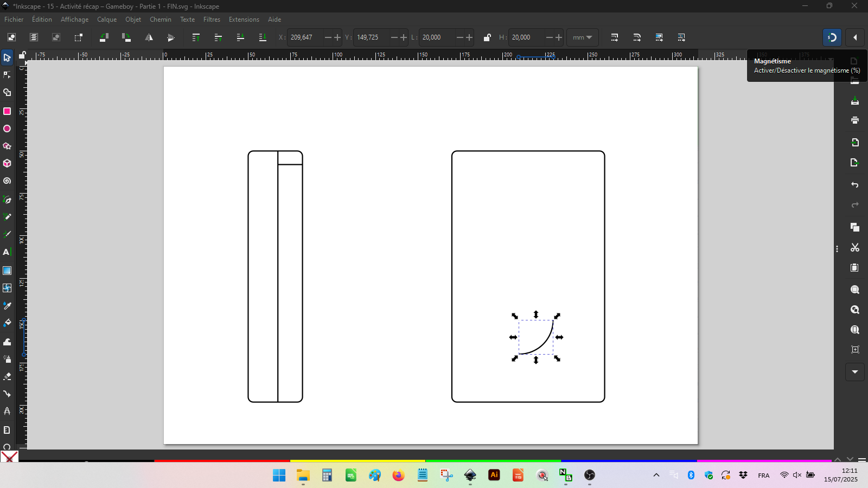Choose the 3D box tool
The height and width of the screenshot is (488, 868).
point(7,163)
